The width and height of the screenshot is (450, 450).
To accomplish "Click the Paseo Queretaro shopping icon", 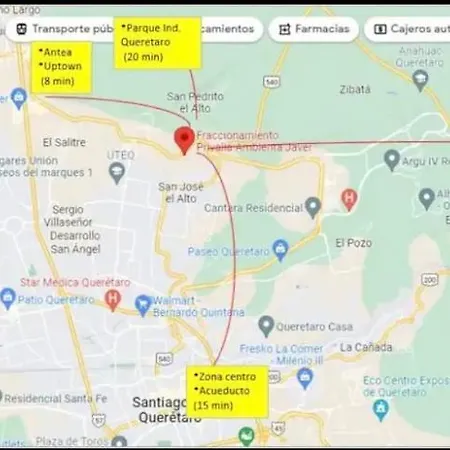I will tap(281, 250).
